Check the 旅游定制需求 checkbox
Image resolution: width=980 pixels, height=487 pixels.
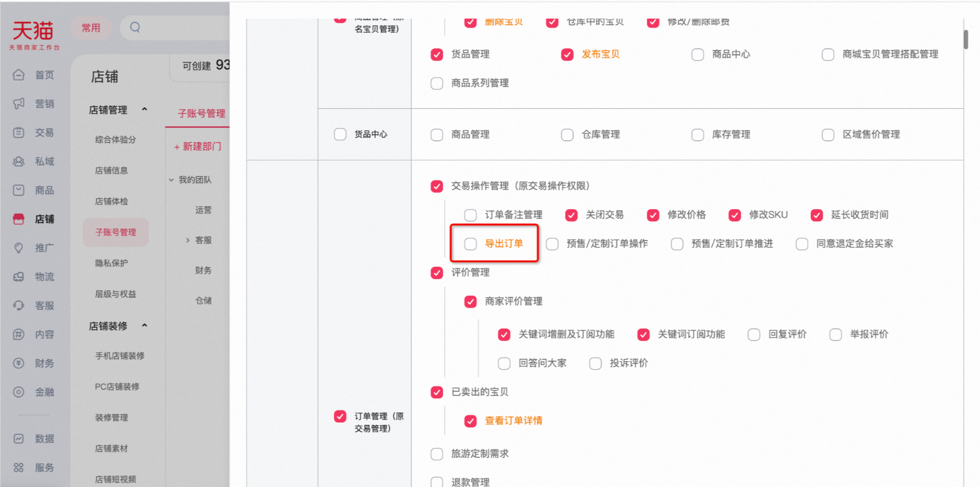pos(437,454)
